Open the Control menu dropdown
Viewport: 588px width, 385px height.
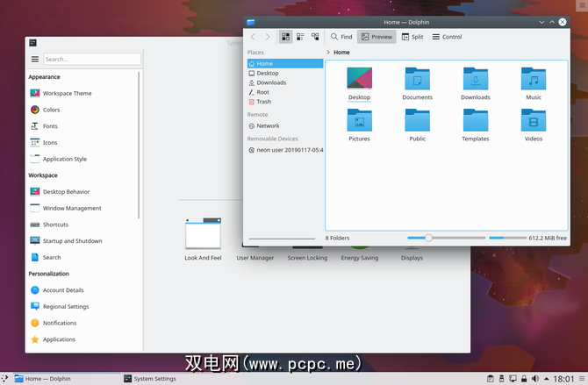click(447, 37)
